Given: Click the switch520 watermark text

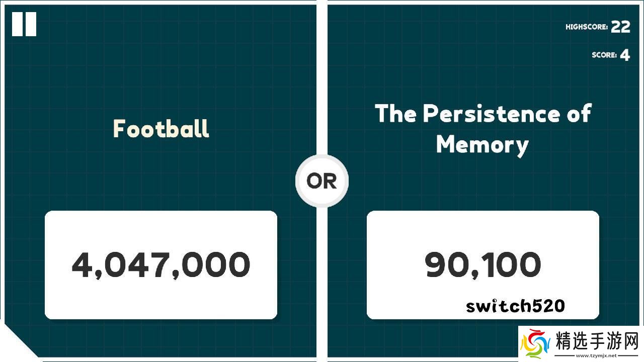Looking at the screenshot, I should tap(515, 306).
